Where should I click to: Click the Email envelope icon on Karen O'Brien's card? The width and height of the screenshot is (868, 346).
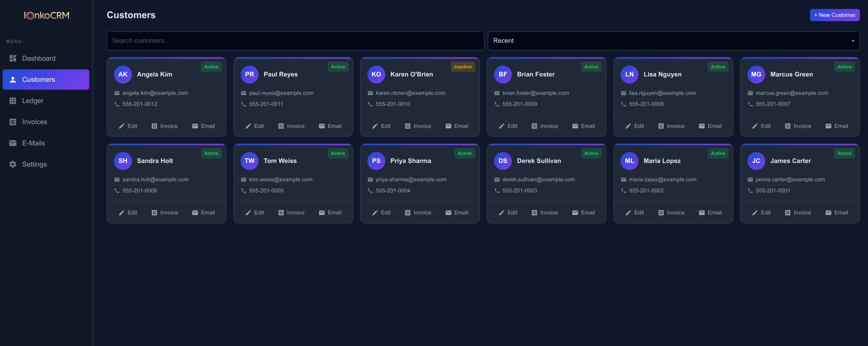449,126
